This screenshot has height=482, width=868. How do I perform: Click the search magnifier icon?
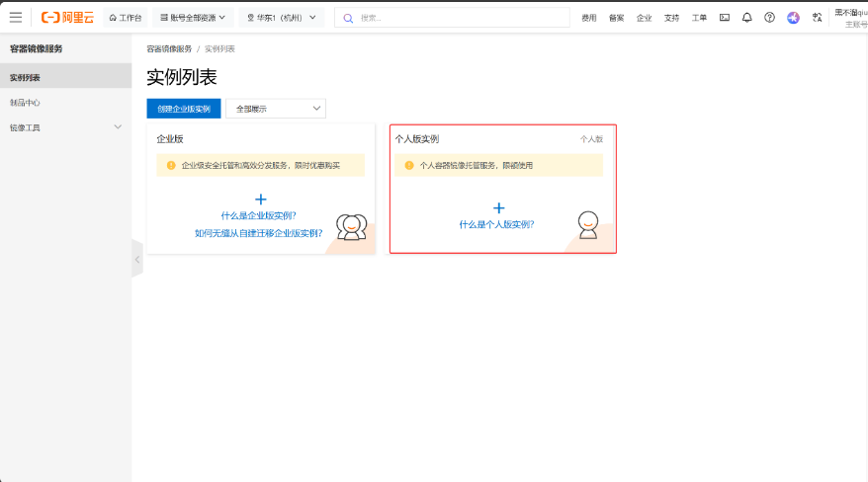click(348, 18)
